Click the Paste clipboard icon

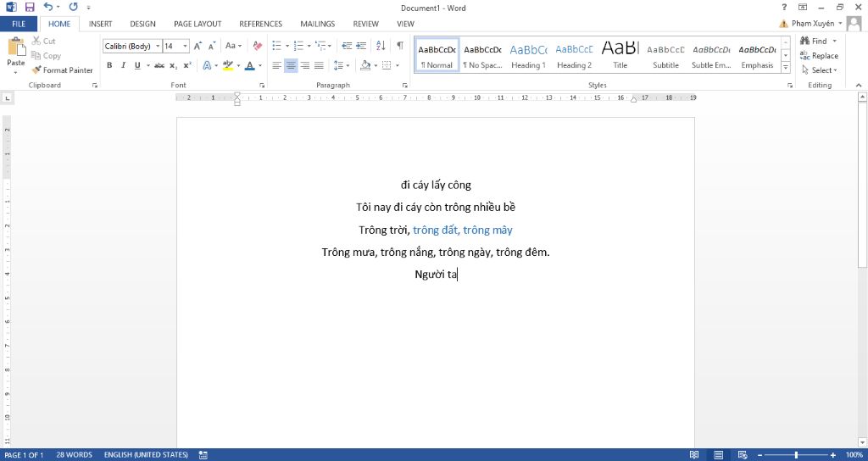(x=16, y=47)
